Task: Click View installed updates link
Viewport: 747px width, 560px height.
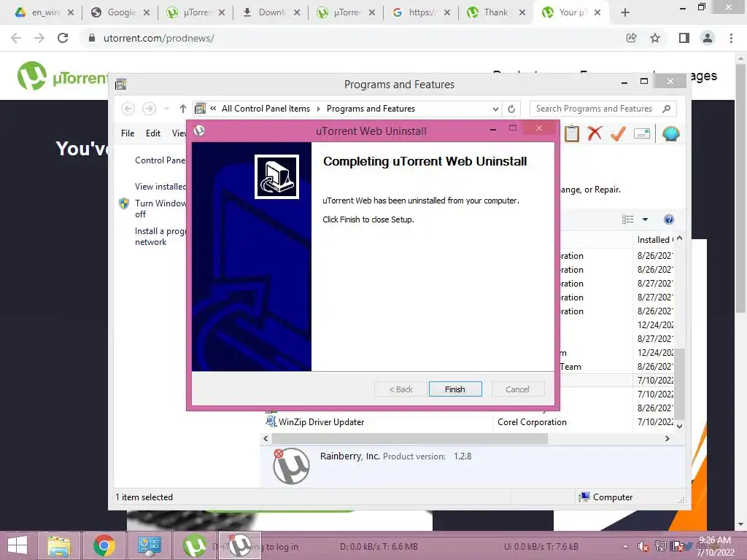Action: pos(160,186)
